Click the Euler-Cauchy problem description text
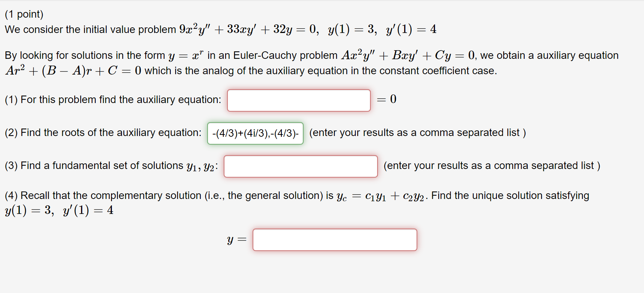This screenshot has width=644, height=293. coord(263,55)
